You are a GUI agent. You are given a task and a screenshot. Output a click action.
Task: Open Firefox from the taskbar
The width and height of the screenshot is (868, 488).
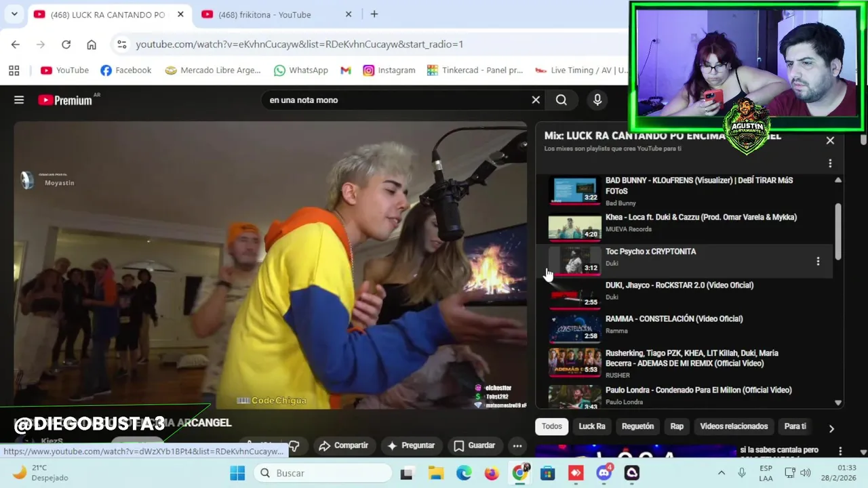click(x=492, y=473)
